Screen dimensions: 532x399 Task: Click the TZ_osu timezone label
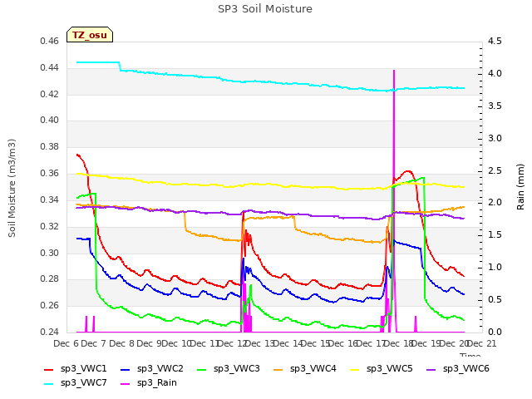click(90, 35)
